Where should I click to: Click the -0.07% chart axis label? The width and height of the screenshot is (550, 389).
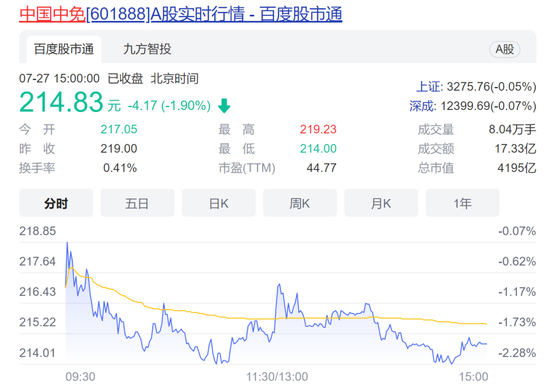click(517, 231)
